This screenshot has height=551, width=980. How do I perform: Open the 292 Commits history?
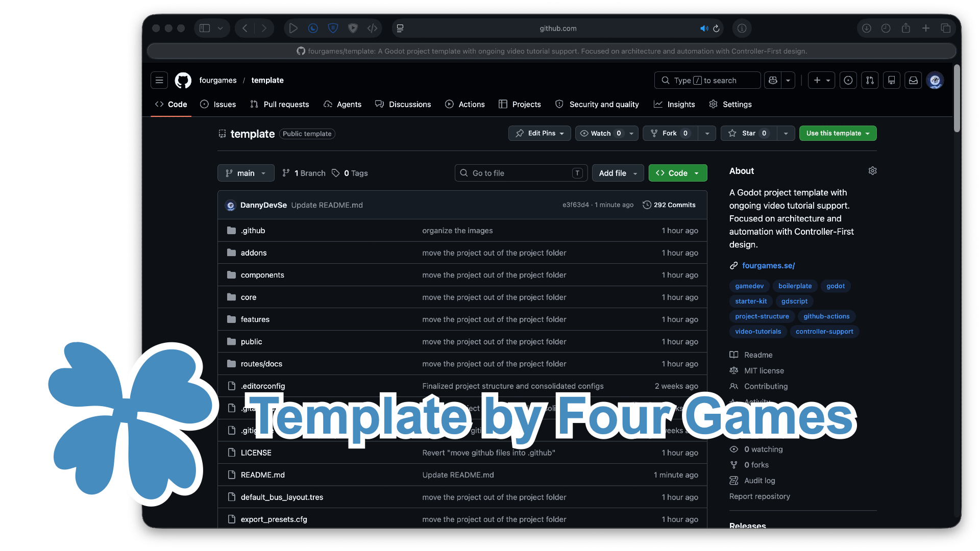[x=669, y=205]
